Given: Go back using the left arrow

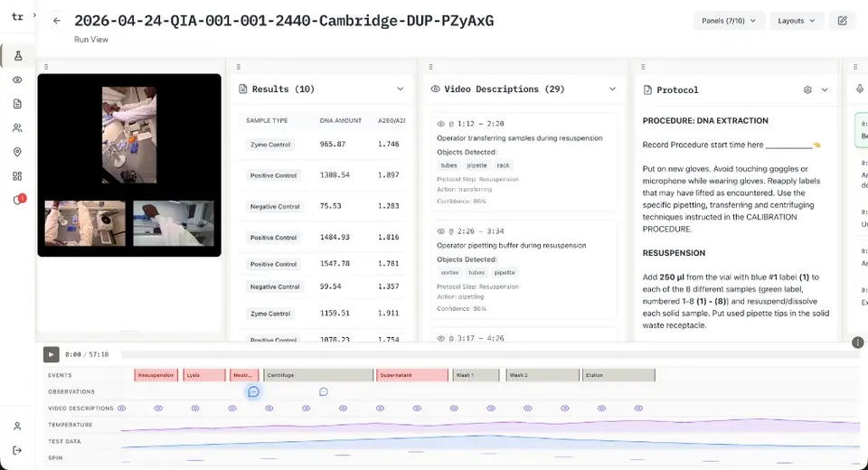Looking at the screenshot, I should click(56, 21).
